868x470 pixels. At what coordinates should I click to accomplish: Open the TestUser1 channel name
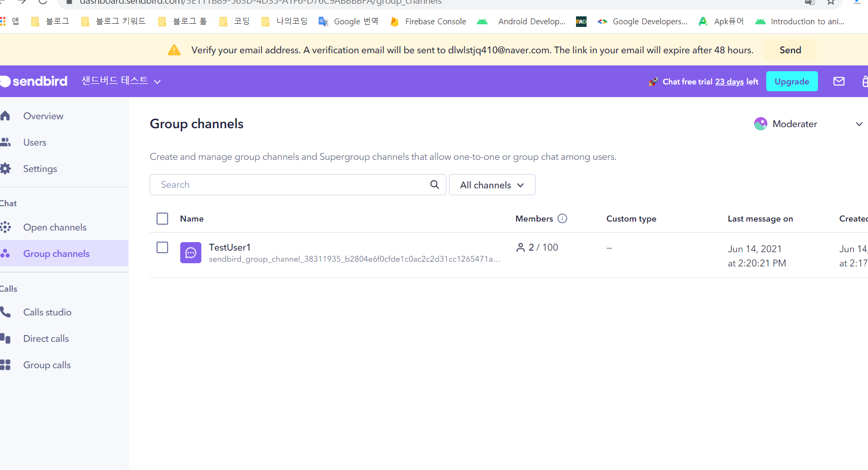click(x=230, y=247)
